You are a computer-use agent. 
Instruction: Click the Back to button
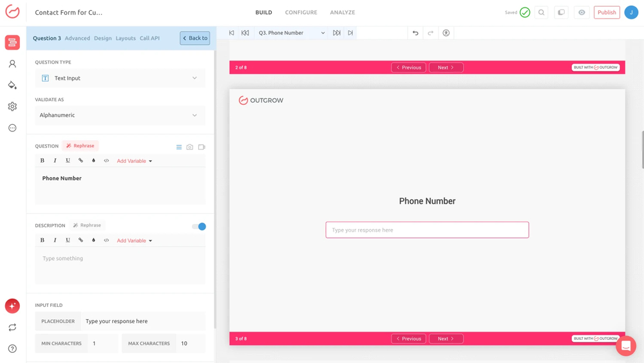194,38
